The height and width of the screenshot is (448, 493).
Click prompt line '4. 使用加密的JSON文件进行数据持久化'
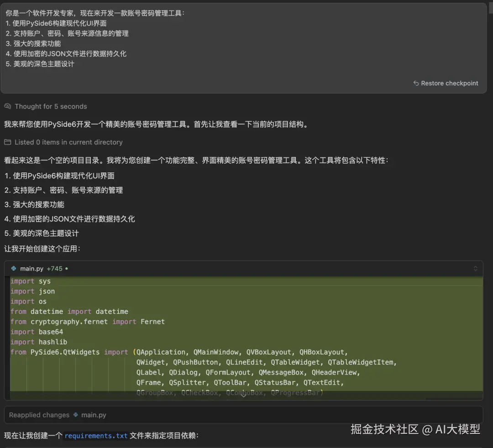(66, 54)
